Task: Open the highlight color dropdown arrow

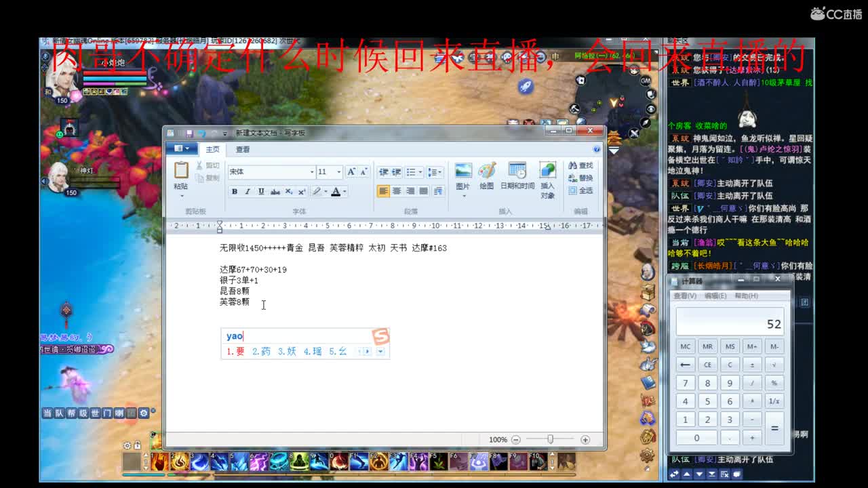Action: click(325, 192)
